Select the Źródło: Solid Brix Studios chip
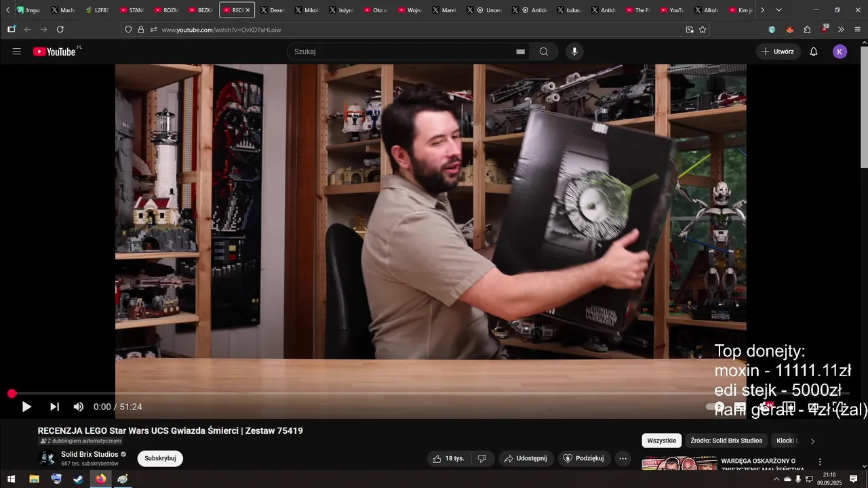Screen dimensions: 868x488 pos(726,441)
